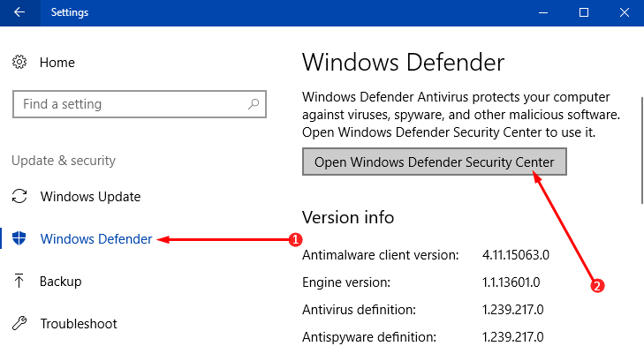Image resolution: width=644 pixels, height=346 pixels.
Task: Click the Version info heading
Action: [x=348, y=217]
